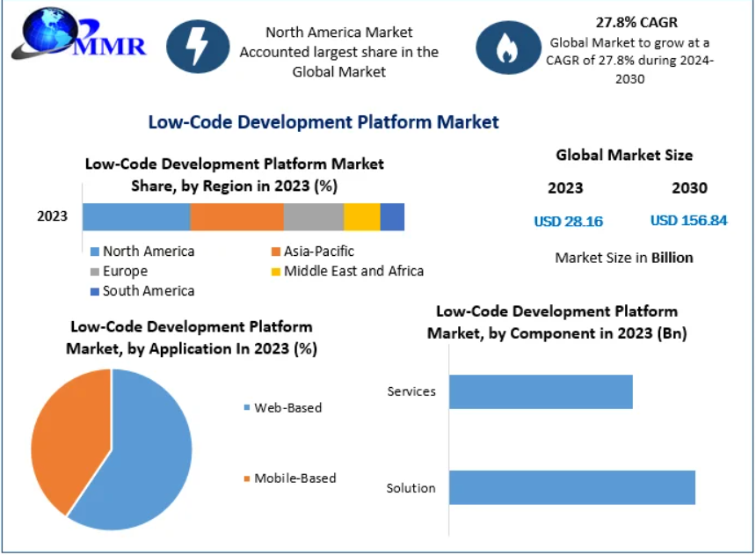Screen dimensions: 756x555
Task: Click the Low-Code Development Platform Market title
Action: [323, 122]
